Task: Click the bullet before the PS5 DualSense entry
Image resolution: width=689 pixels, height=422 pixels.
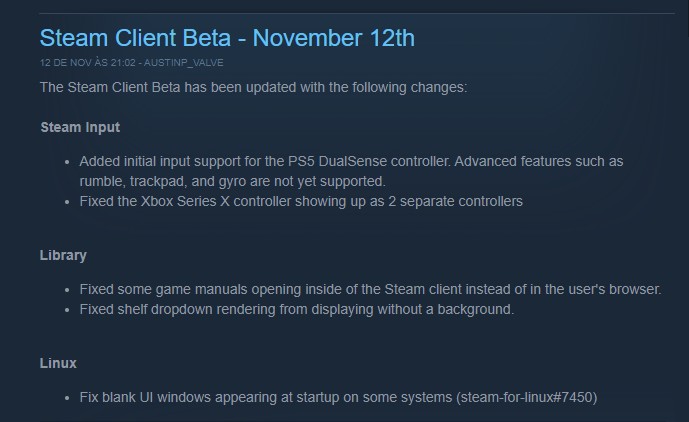Action: click(67, 161)
